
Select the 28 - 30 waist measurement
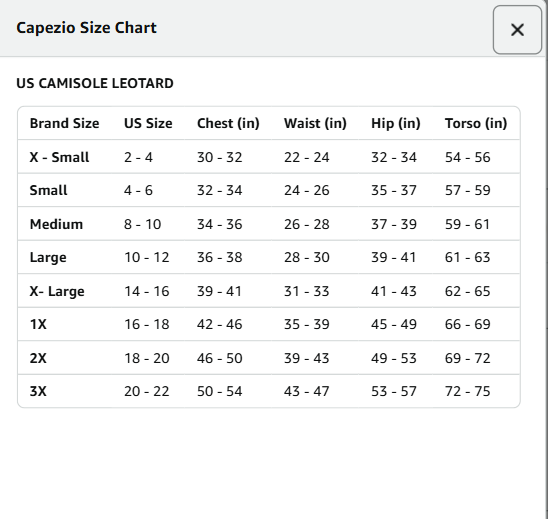[x=307, y=258]
